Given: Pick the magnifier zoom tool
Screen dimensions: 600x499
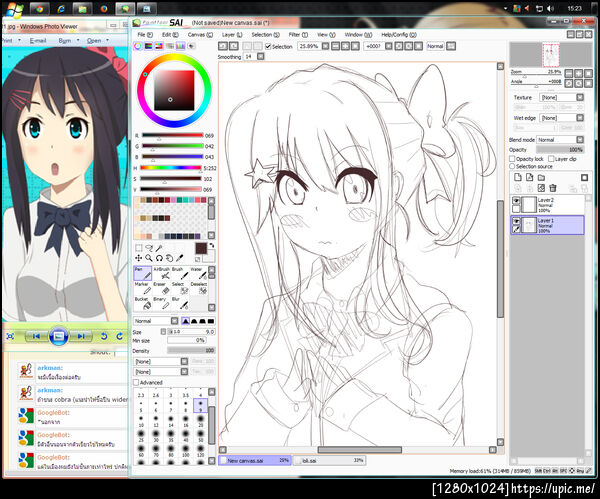Looking at the screenshot, I should pyautogui.click(x=149, y=258).
